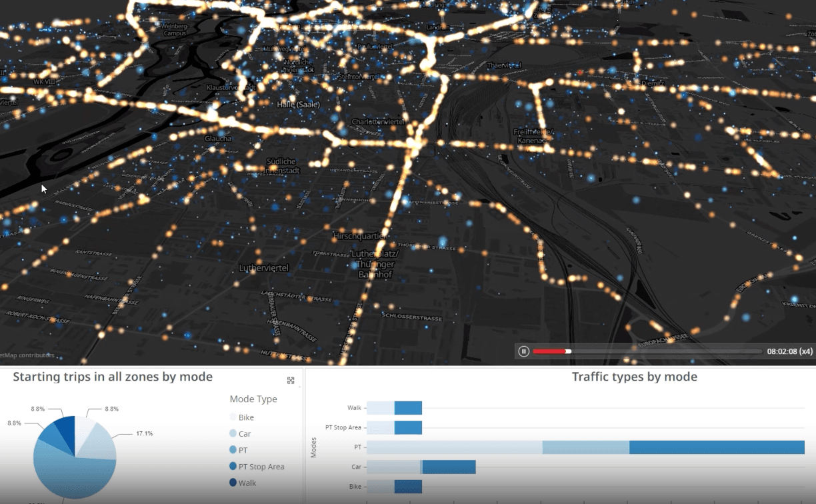
Task: Click the Lutherviertel district label on map
Action: pos(263,268)
